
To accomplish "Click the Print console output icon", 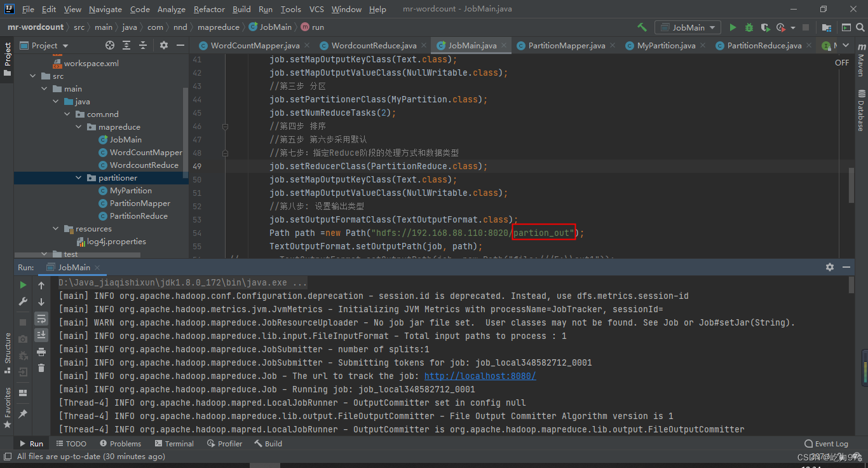I will [41, 352].
